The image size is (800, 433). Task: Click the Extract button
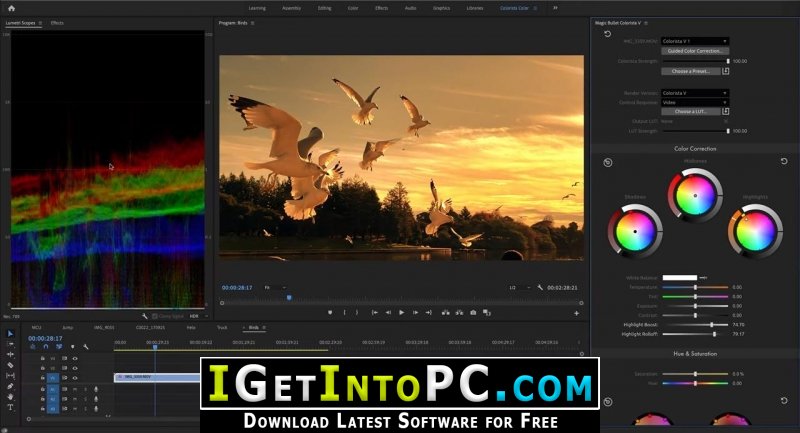[x=459, y=313]
